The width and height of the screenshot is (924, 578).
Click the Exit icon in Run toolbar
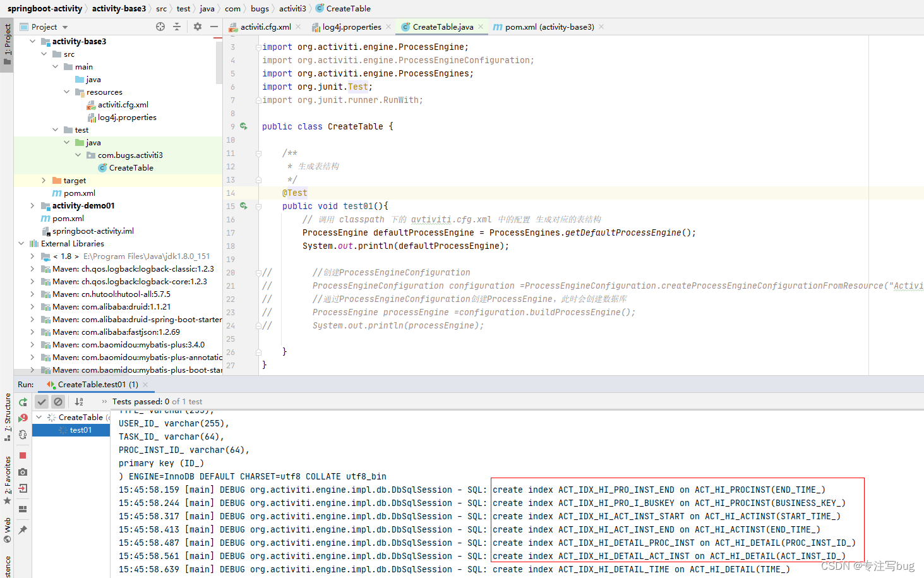click(23, 488)
